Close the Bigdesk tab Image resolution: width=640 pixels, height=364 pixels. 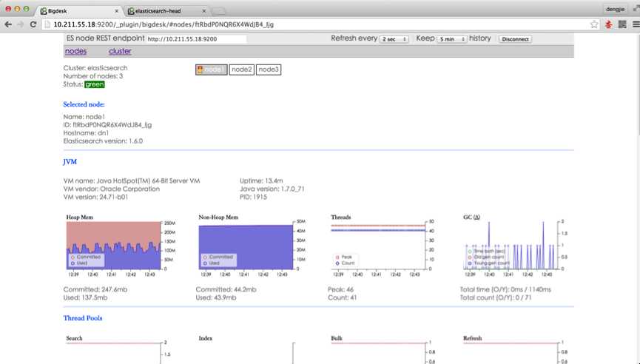point(117,11)
